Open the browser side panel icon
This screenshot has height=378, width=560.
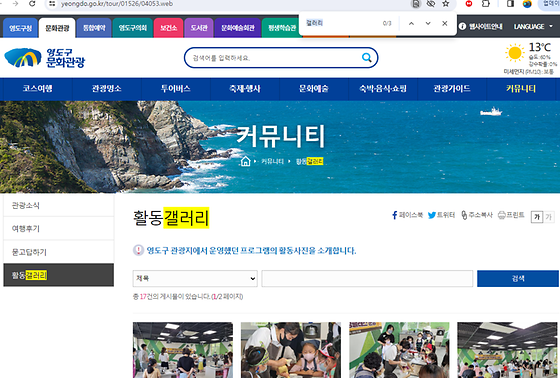pos(510,4)
